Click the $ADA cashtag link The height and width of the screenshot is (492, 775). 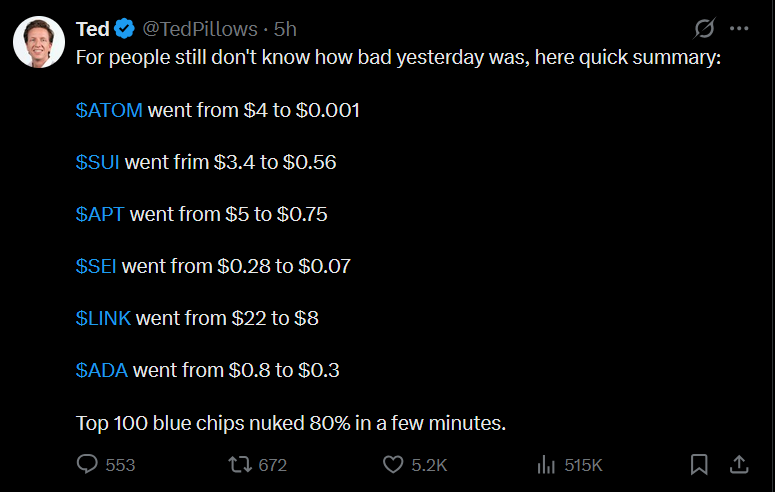point(102,370)
